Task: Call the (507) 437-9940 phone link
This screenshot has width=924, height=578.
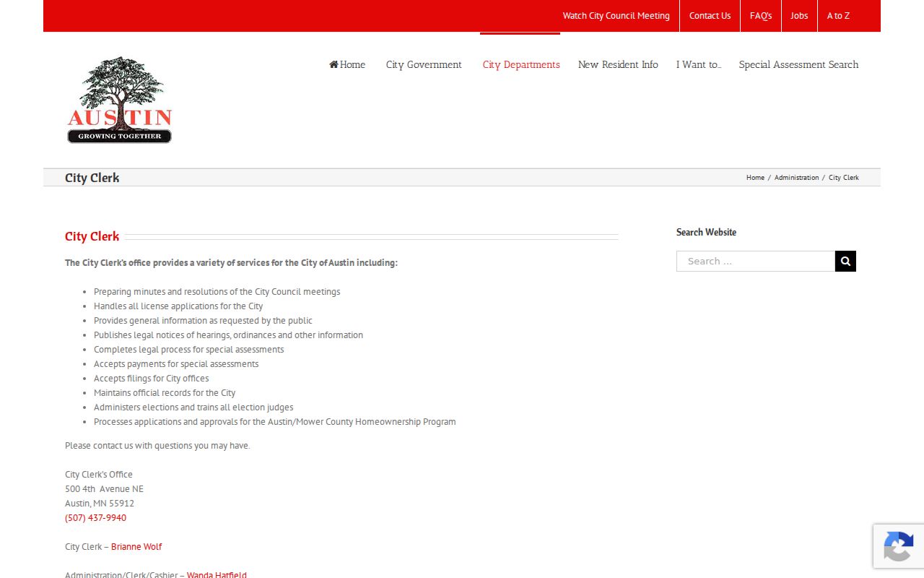Action: (x=95, y=518)
